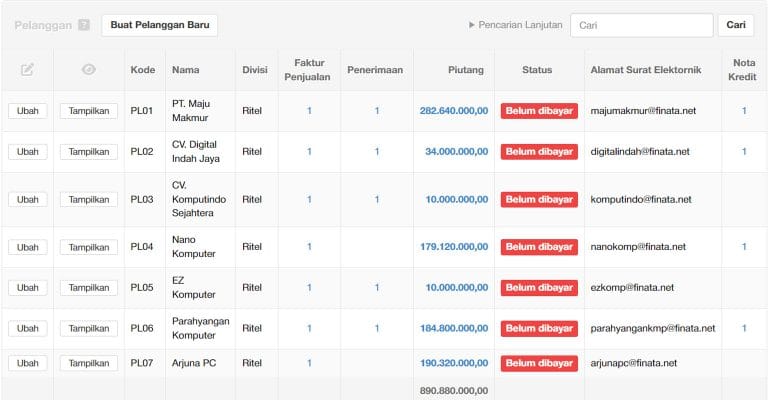768x400 pixels.
Task: Click Ubah for Parahyangan Komputer
Action: click(27, 328)
